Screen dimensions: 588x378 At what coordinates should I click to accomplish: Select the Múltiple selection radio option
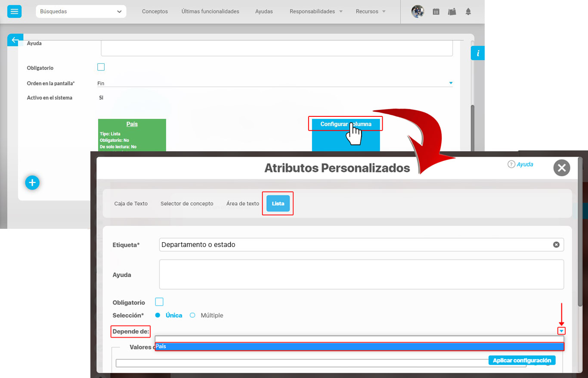[x=193, y=315]
